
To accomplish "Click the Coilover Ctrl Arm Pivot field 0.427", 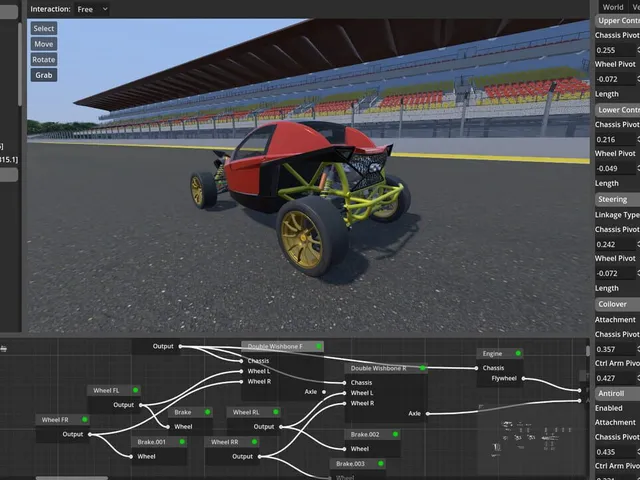I will tap(616, 378).
